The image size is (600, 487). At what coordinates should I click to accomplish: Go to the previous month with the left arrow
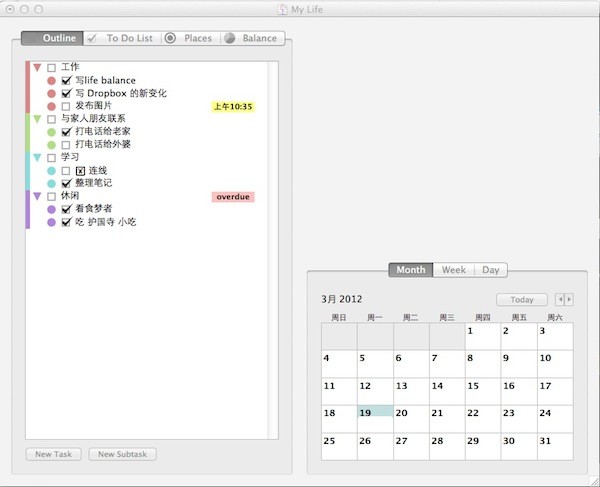pos(560,300)
